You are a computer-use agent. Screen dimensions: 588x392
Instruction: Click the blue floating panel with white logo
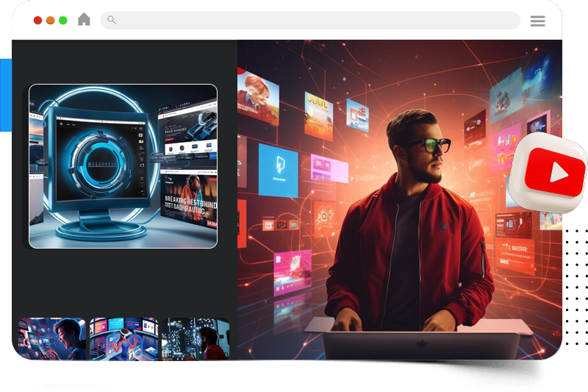pyautogui.click(x=278, y=170)
